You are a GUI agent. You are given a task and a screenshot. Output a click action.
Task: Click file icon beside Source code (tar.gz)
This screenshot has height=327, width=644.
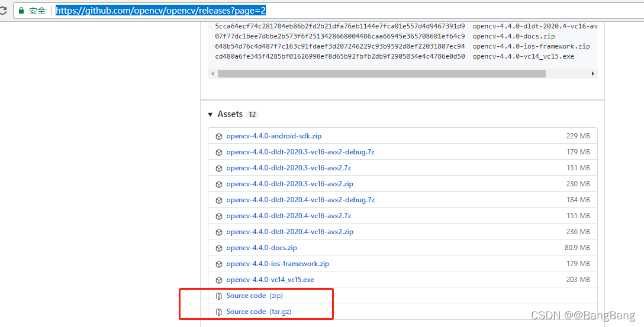coord(219,312)
